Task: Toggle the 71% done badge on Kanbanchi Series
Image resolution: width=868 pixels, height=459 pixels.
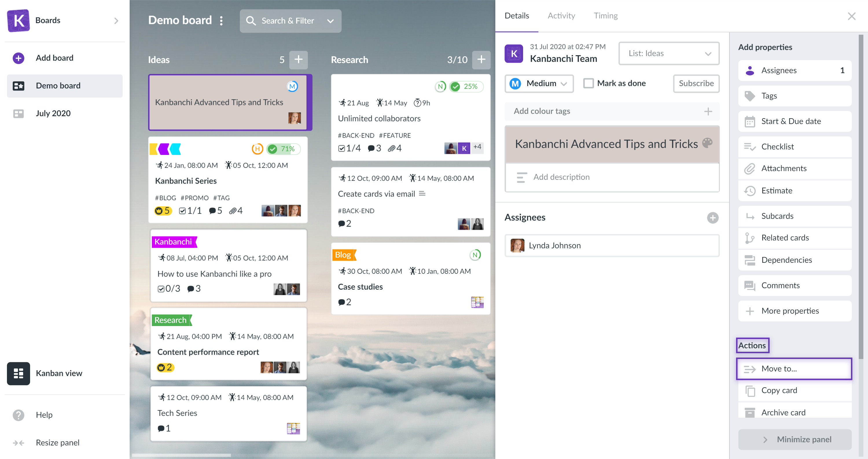Action: click(283, 149)
